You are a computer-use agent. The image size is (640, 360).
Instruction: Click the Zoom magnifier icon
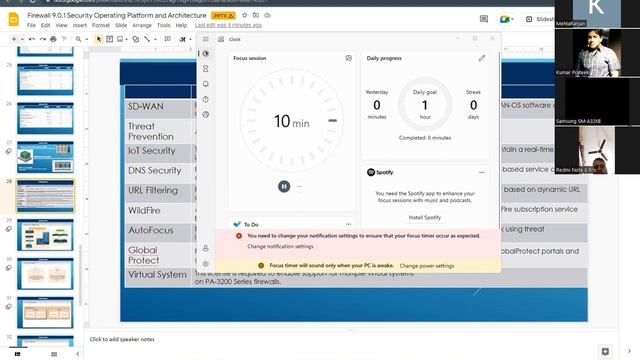pos(78,39)
